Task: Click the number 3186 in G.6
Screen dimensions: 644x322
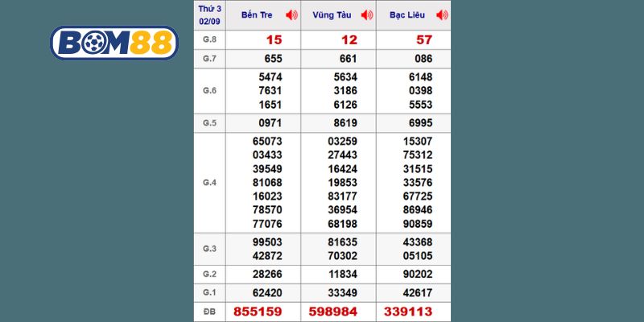Action: [345, 91]
